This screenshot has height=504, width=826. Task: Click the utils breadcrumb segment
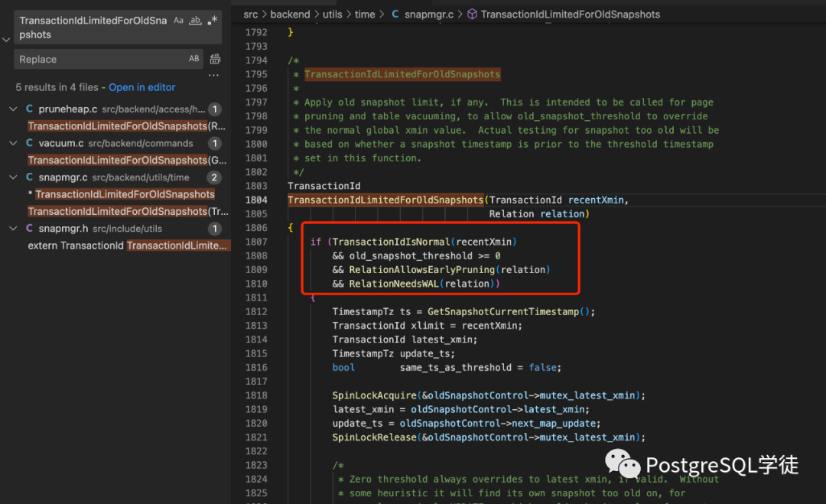pos(333,15)
